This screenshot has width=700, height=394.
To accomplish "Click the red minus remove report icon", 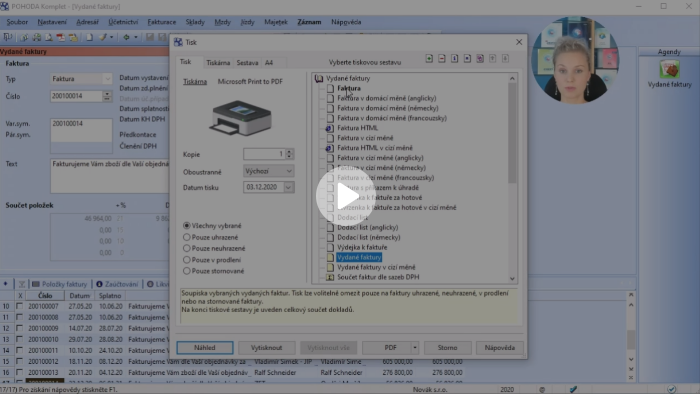I will (442, 58).
